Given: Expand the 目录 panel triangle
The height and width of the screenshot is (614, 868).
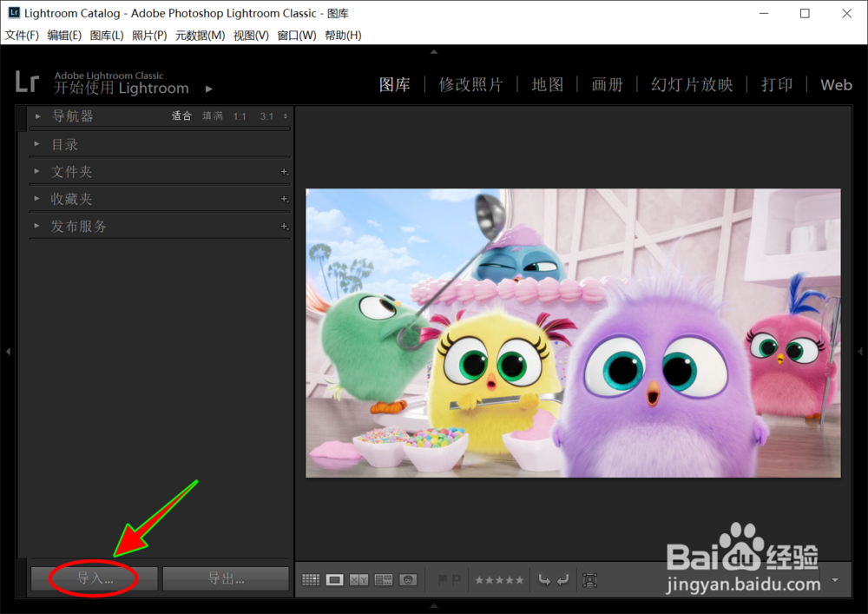Looking at the screenshot, I should pos(37,144).
